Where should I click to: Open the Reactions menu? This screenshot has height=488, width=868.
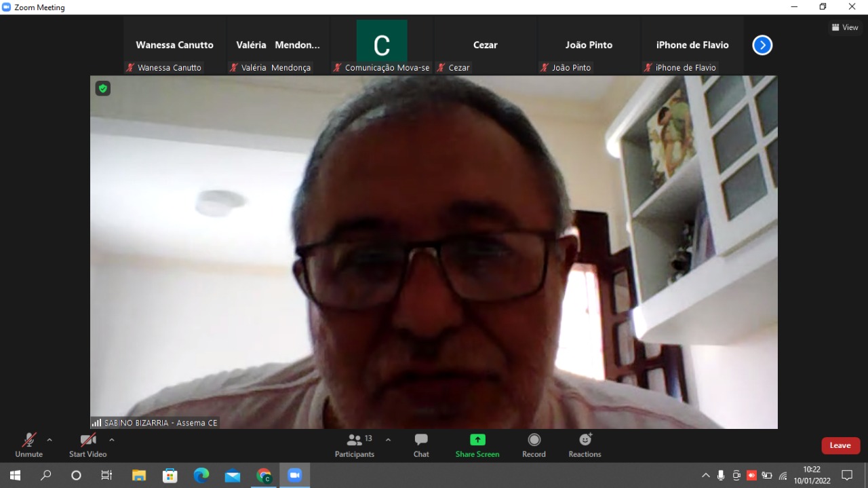click(x=585, y=445)
